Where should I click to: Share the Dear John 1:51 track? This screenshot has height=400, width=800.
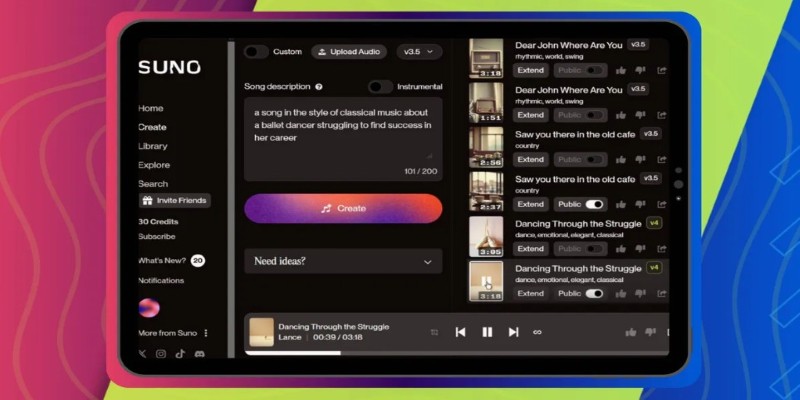click(x=662, y=115)
